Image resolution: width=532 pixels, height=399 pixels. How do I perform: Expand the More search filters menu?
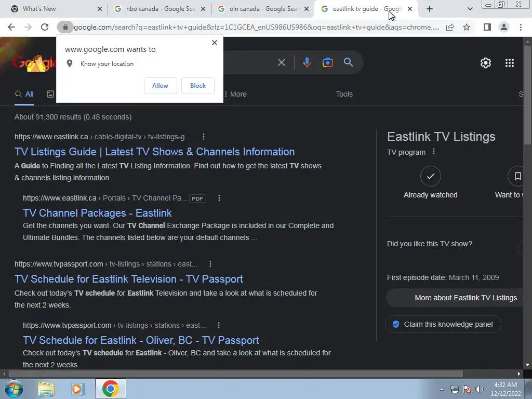[x=235, y=94]
